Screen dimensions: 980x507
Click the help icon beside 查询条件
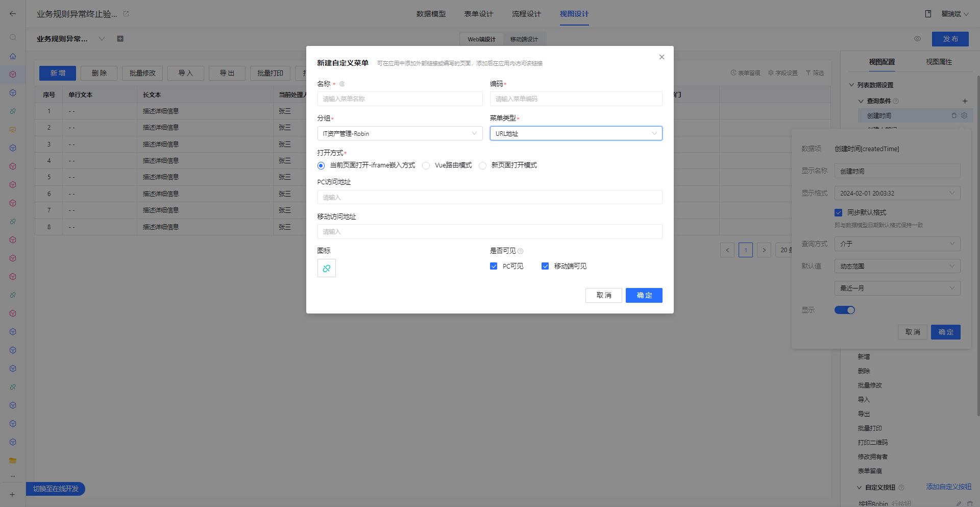coord(896,101)
